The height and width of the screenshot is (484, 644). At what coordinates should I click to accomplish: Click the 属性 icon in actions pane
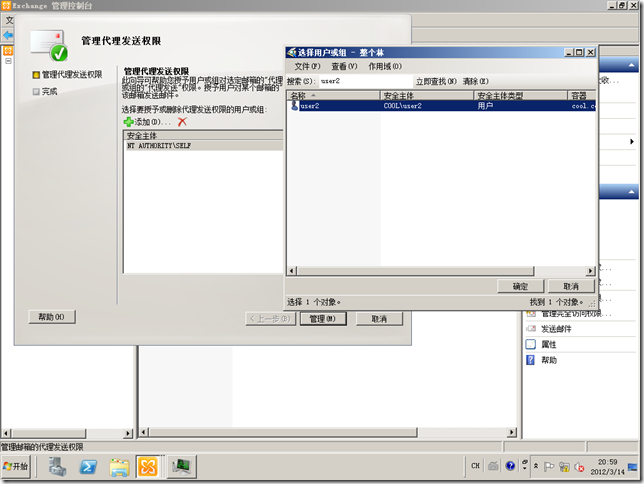pyautogui.click(x=531, y=344)
